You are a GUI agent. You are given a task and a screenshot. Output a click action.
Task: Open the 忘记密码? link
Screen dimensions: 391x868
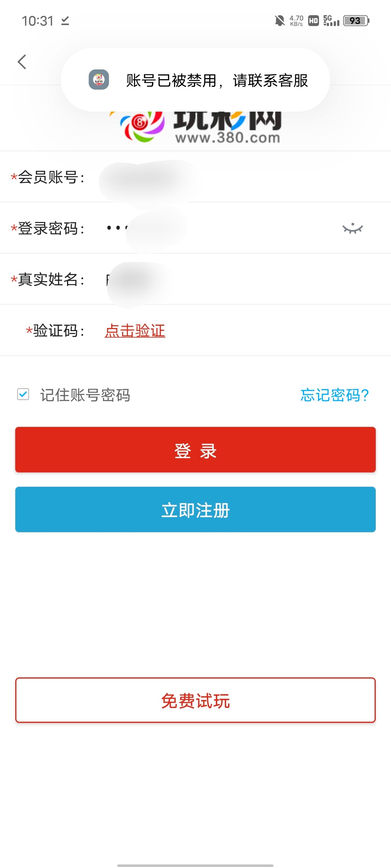[x=334, y=395]
